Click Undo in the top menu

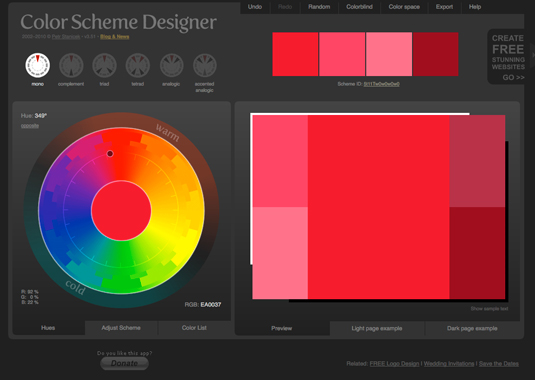click(255, 7)
